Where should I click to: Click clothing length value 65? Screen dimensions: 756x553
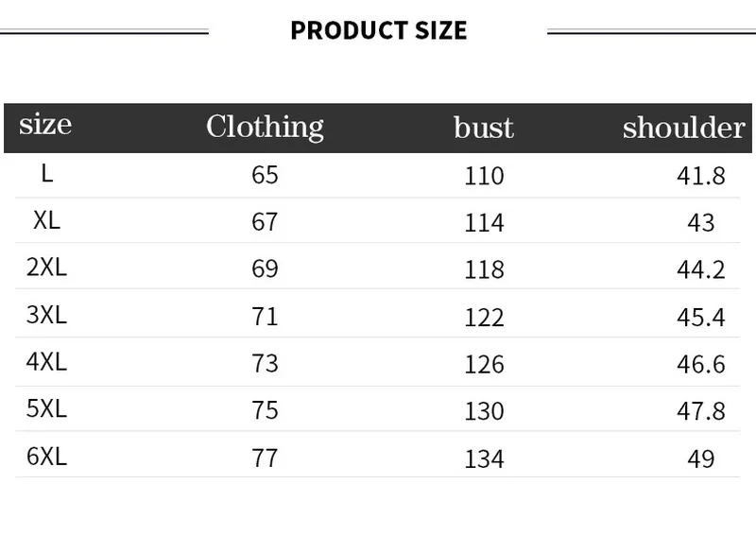[265, 175]
